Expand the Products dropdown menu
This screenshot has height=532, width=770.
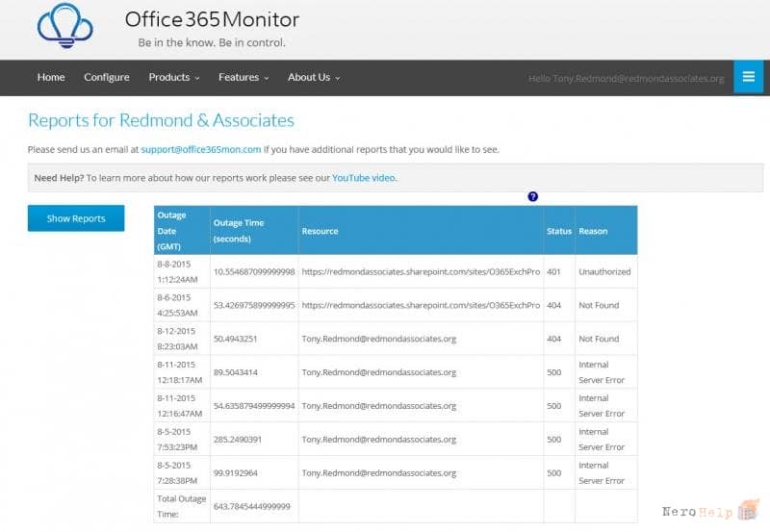pos(174,78)
